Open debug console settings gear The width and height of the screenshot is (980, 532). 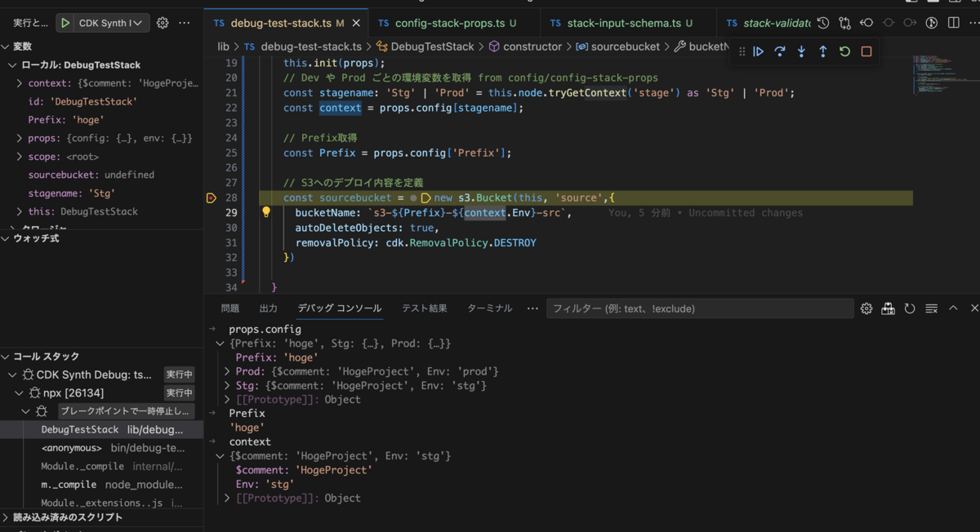point(866,308)
